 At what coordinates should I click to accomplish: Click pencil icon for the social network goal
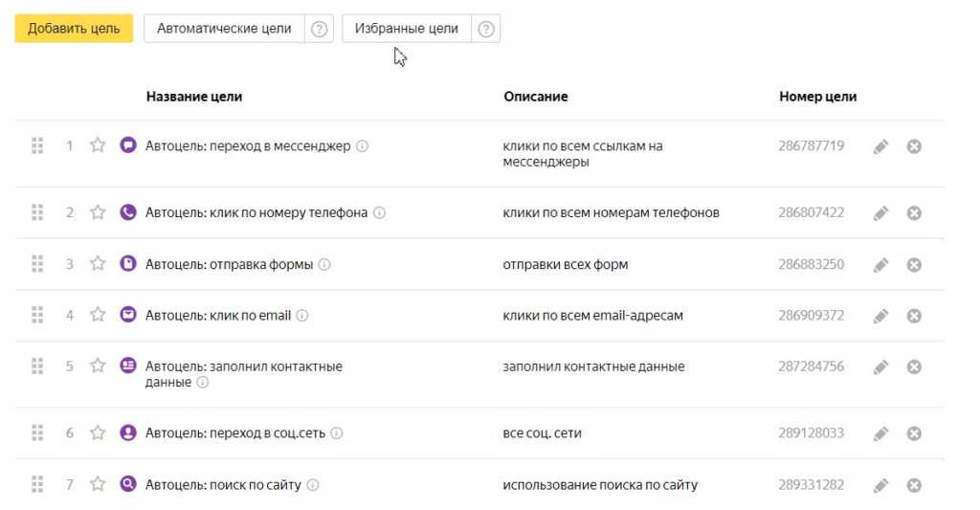pyautogui.click(x=880, y=433)
